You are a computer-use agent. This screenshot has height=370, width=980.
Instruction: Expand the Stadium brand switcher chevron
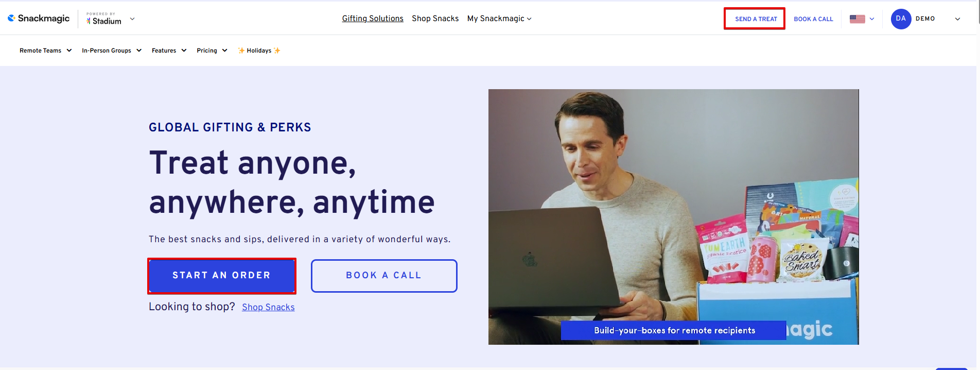[x=132, y=19]
